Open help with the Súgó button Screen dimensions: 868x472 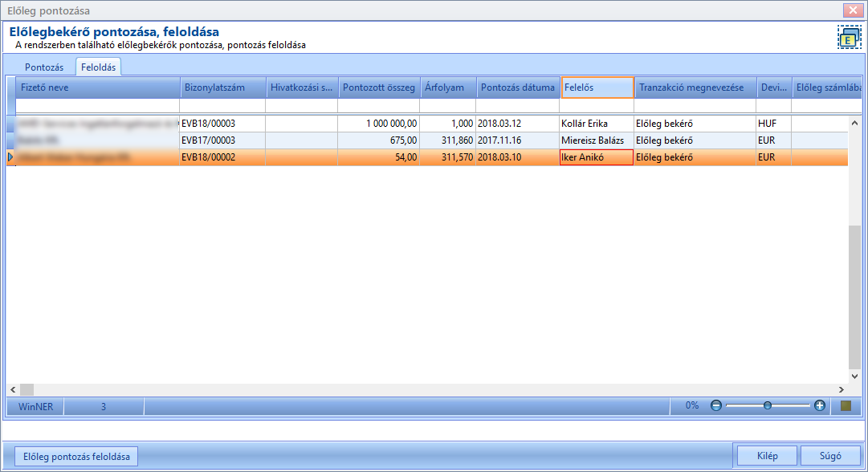tap(830, 456)
